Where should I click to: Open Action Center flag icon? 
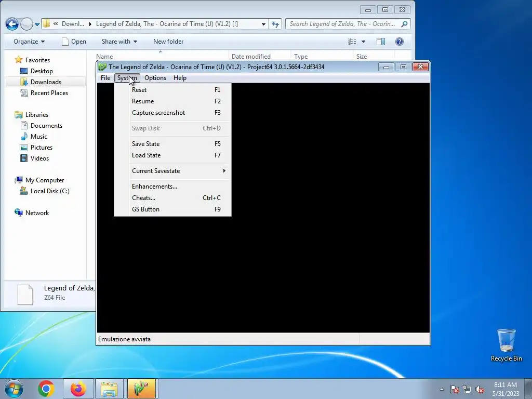454,389
